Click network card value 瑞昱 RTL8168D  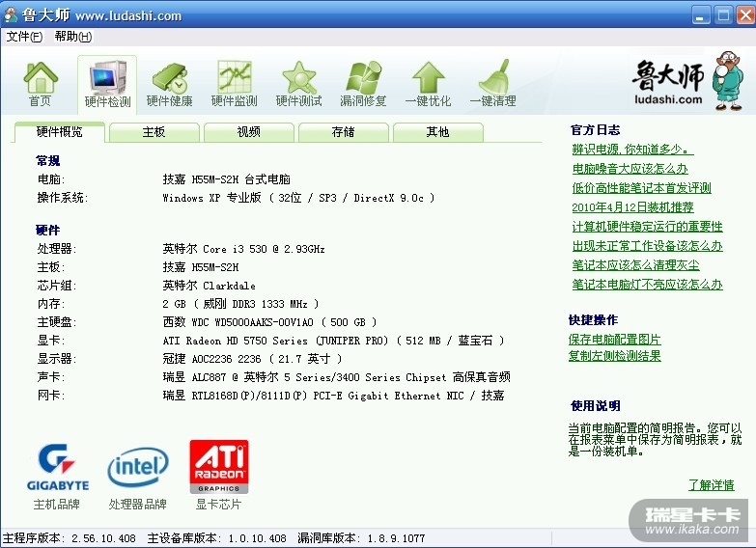coord(333,396)
